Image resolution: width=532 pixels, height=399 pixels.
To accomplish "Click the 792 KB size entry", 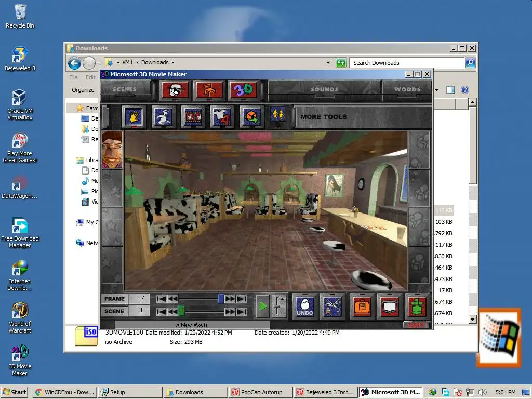I will click(444, 233).
